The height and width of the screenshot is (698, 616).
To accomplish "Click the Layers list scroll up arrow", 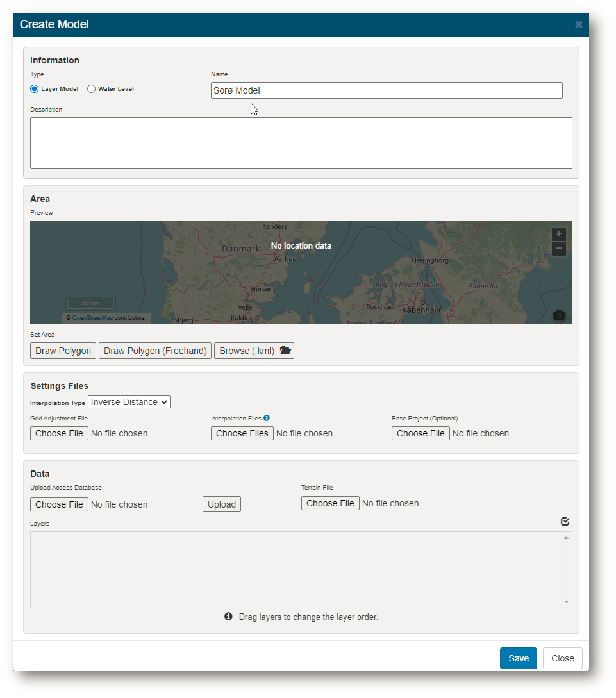I will (x=566, y=538).
